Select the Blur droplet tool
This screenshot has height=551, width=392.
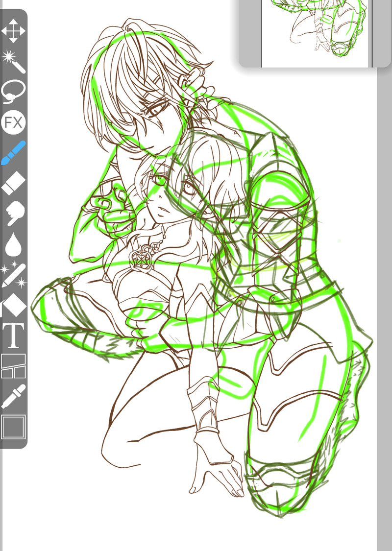pos(13,244)
